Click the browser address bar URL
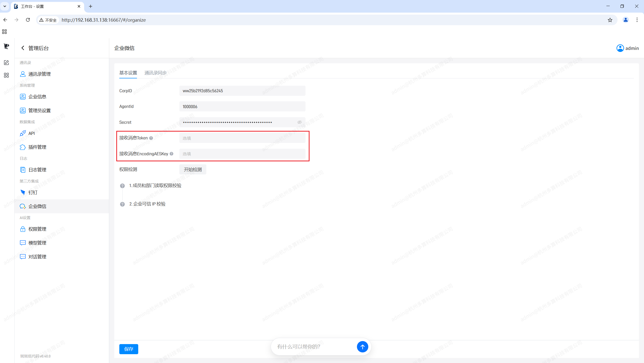644x363 pixels. pyautogui.click(x=104, y=20)
